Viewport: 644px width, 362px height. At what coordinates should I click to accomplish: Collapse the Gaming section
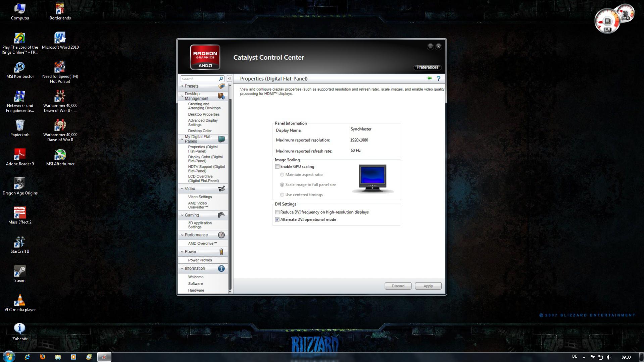tap(182, 215)
